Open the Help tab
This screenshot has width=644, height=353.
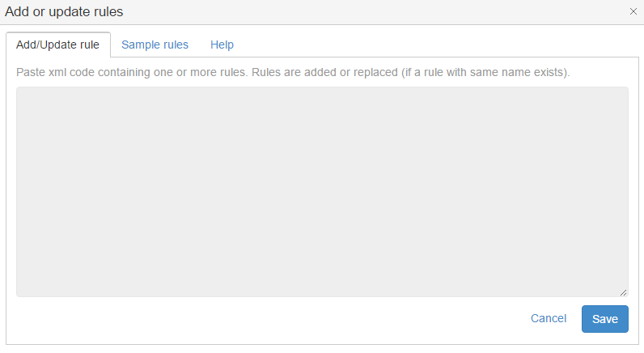222,45
